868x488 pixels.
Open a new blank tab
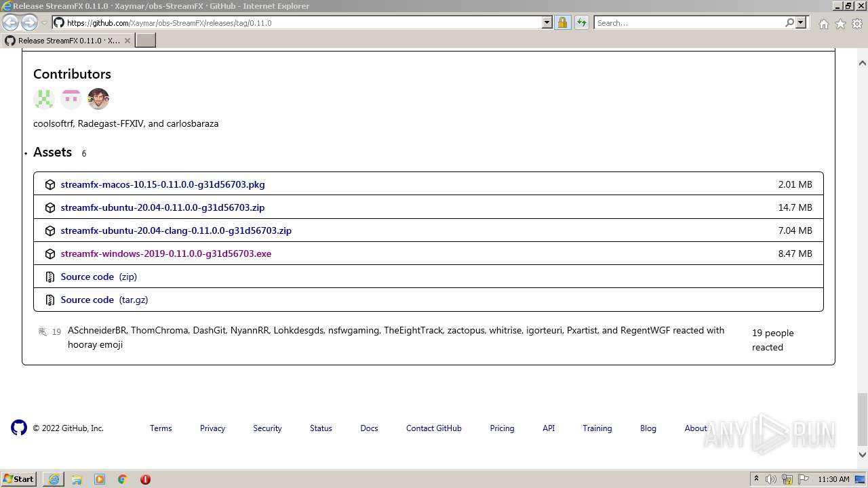coord(146,40)
